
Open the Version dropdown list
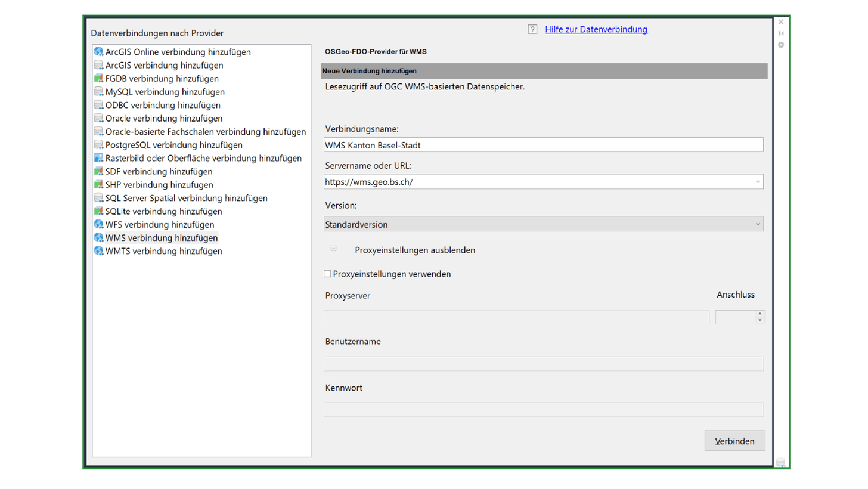click(758, 225)
